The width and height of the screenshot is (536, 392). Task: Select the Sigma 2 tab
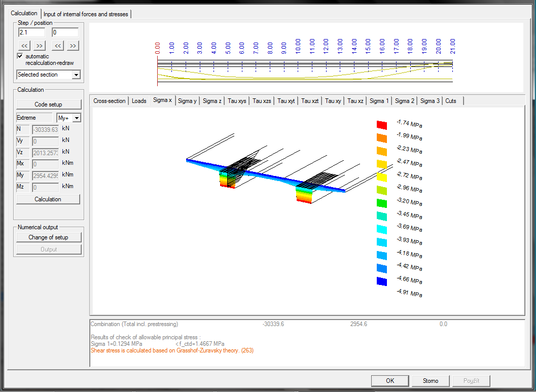pos(404,101)
